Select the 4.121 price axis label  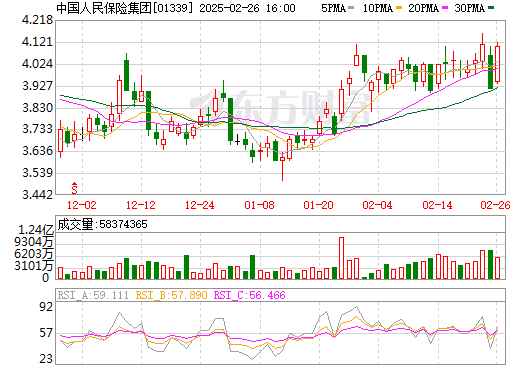tap(37, 42)
